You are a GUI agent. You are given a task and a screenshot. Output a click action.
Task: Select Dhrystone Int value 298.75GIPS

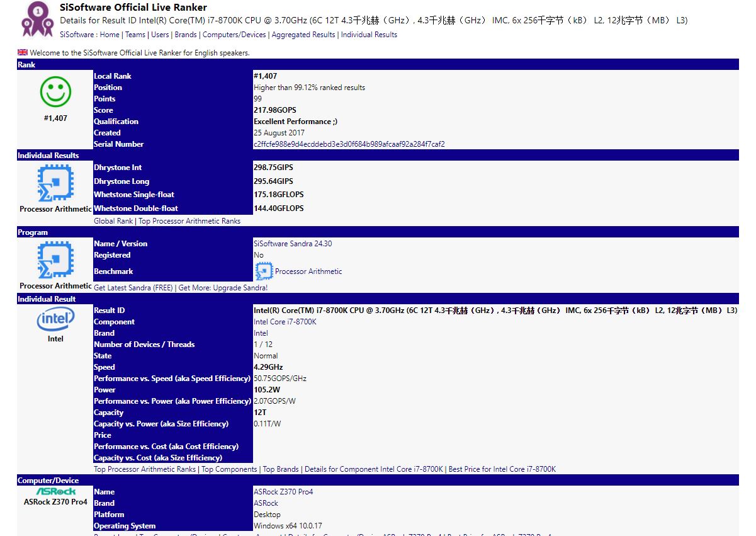(x=273, y=168)
